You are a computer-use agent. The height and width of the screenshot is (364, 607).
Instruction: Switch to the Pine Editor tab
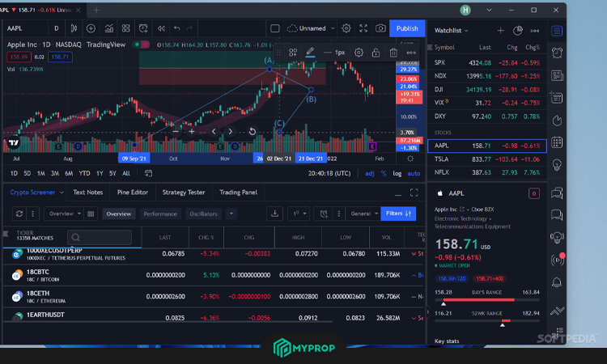coord(133,193)
